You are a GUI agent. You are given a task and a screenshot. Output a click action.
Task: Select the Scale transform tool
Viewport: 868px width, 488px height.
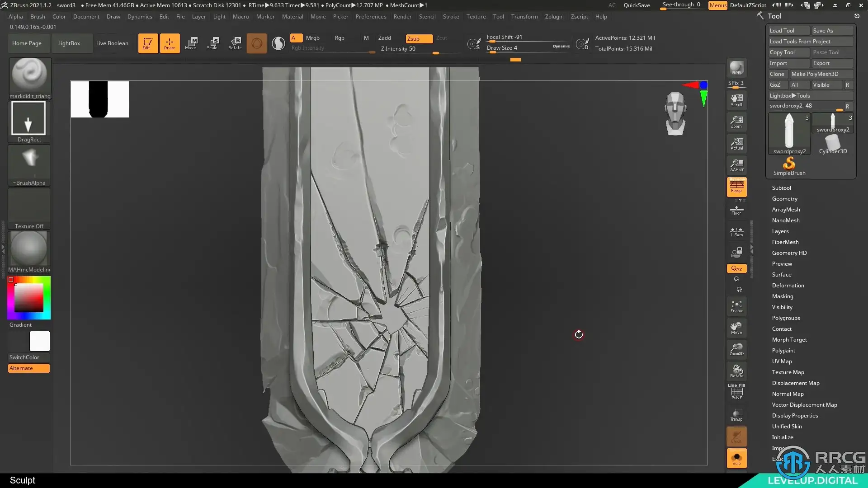pyautogui.click(x=212, y=43)
